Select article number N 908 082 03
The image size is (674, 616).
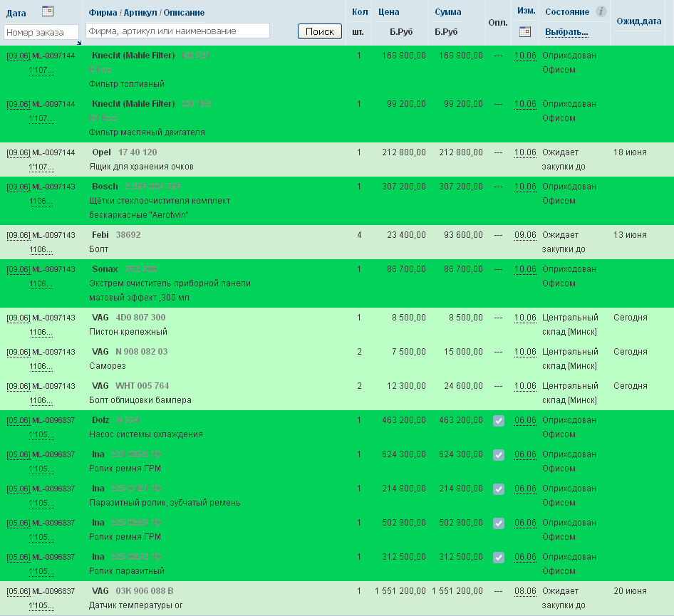pos(141,351)
